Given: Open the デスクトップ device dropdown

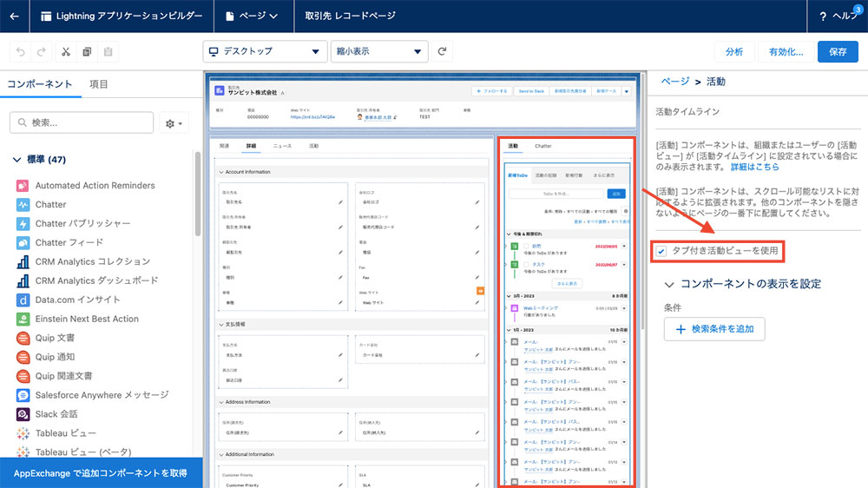Looking at the screenshot, I should [x=265, y=51].
